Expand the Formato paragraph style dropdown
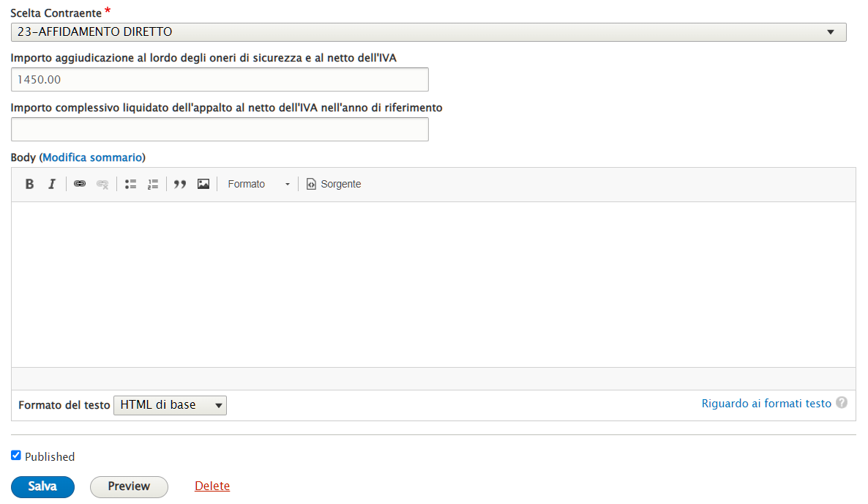 click(x=258, y=184)
